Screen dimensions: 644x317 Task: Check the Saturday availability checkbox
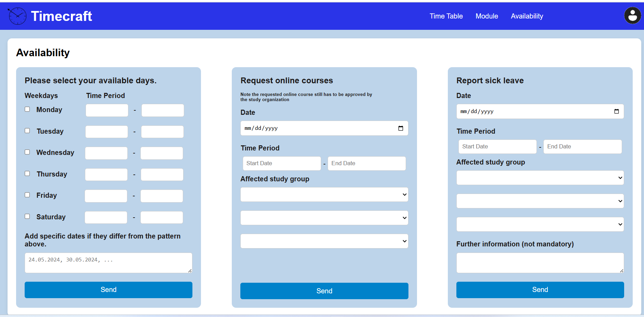pos(27,216)
